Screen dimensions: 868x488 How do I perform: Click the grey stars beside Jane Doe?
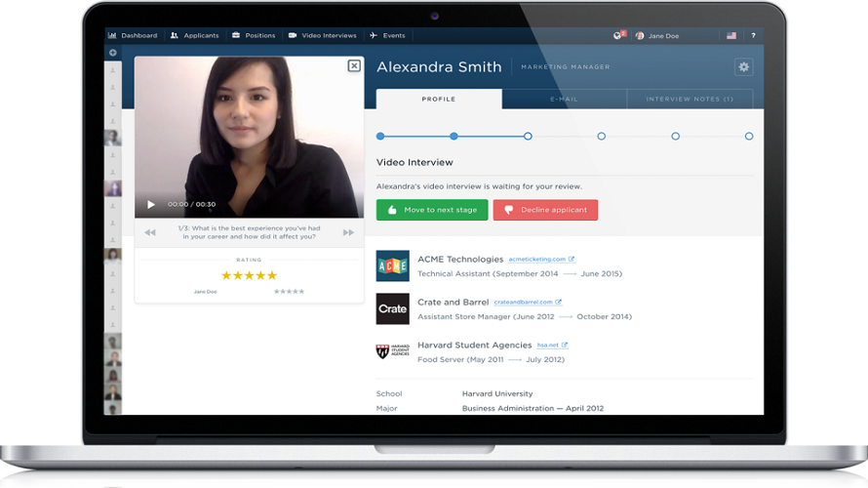coord(289,292)
